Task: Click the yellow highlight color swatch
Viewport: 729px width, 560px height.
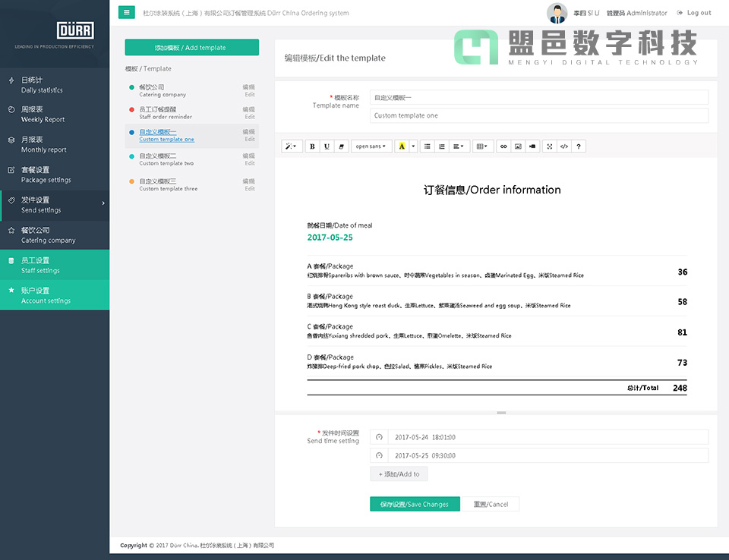Action: 402,146
